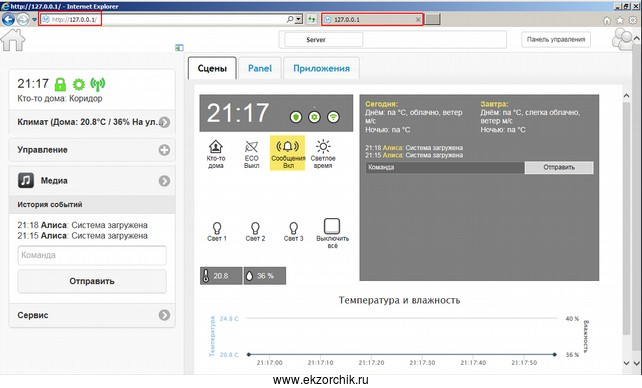The height and width of the screenshot is (388, 642).
Task: Click the address bar search magnifier
Action: (x=290, y=19)
